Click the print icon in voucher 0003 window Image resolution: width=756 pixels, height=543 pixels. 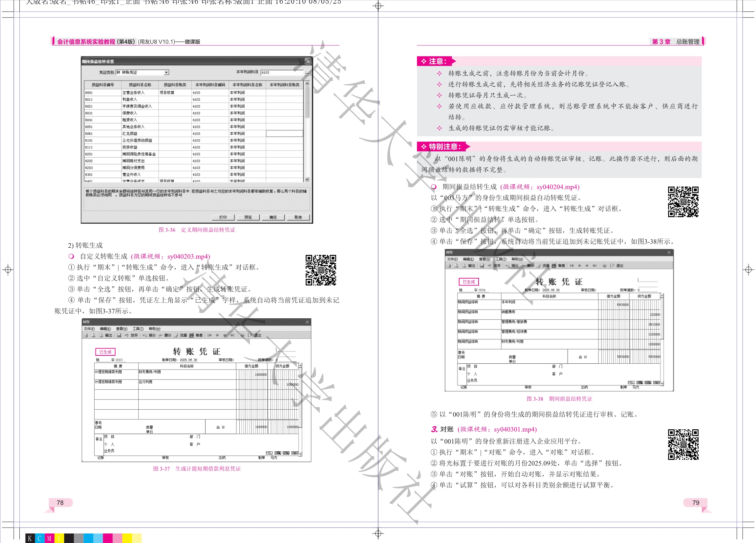(86, 335)
